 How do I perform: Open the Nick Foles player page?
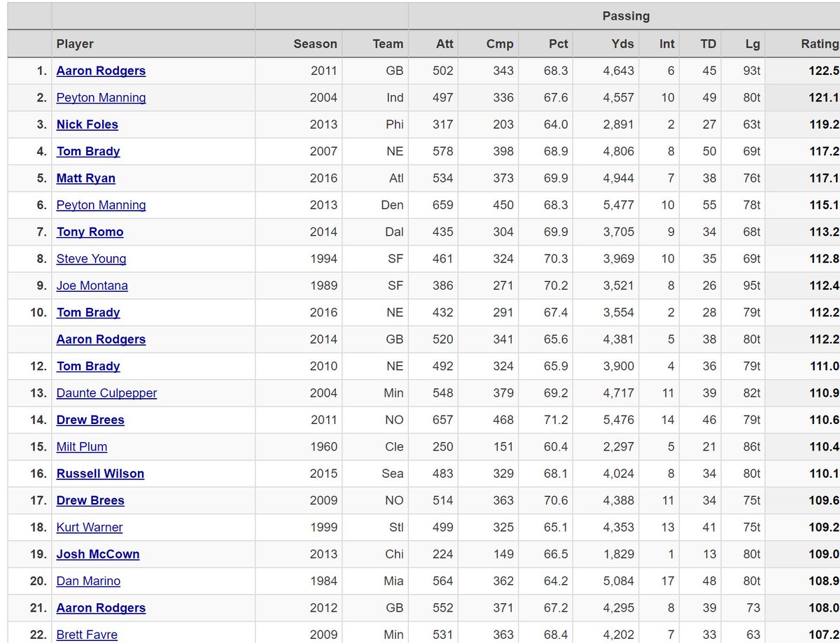pyautogui.click(x=87, y=125)
